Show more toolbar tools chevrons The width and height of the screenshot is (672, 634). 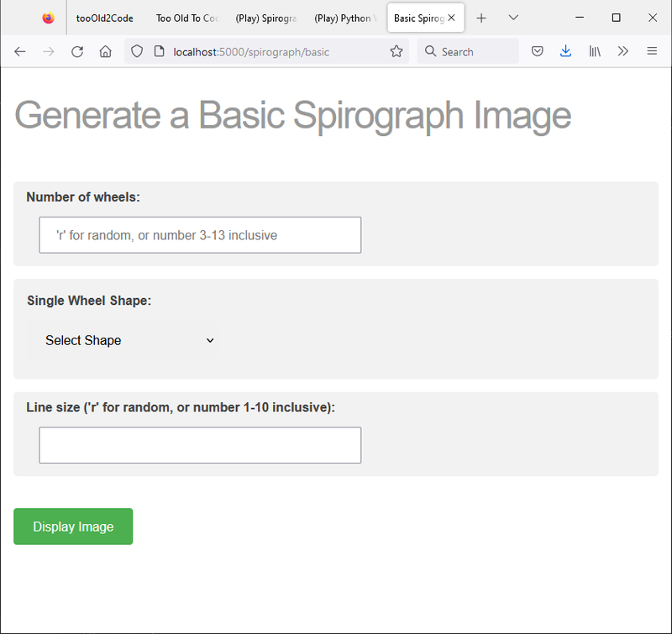623,51
